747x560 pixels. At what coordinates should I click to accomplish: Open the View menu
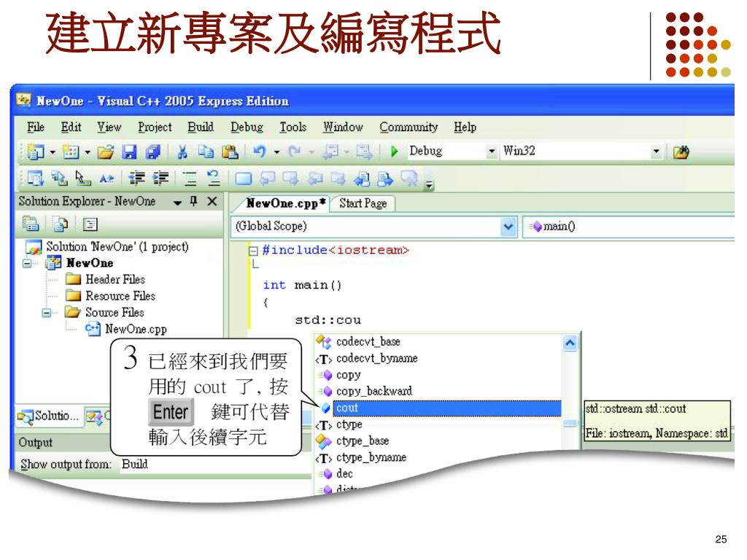[109, 127]
